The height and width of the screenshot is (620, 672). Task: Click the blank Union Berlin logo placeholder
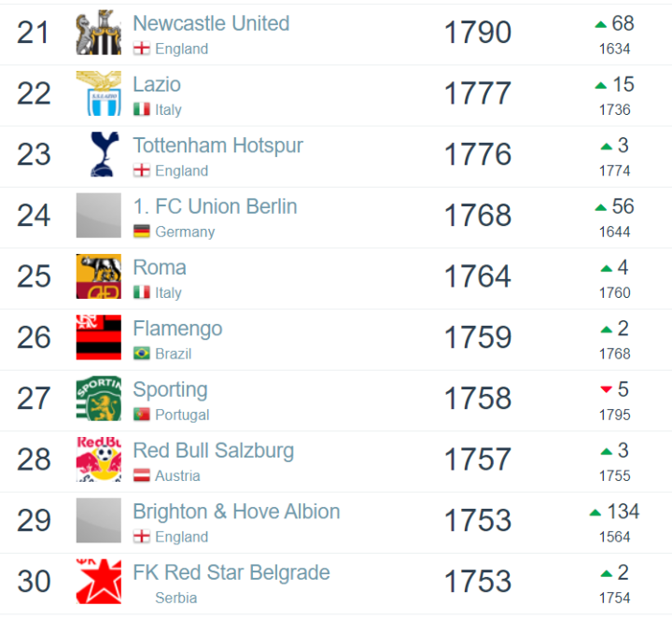[98, 215]
